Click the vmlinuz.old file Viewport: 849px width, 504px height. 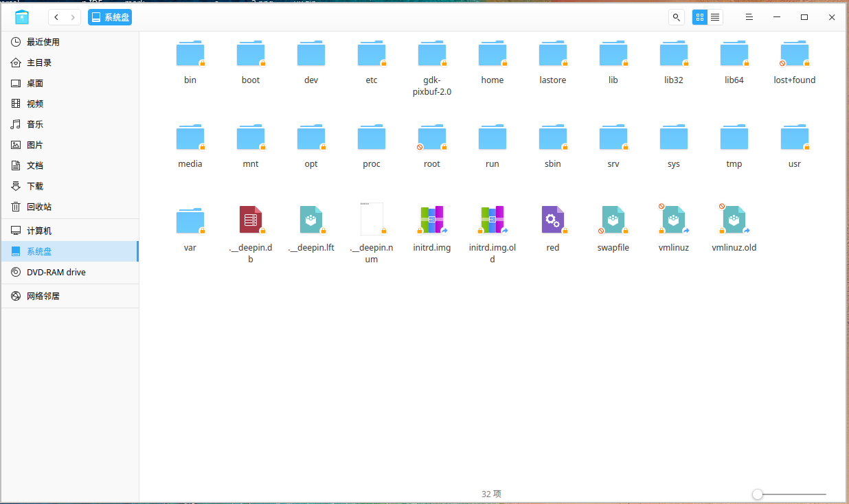[x=734, y=220]
